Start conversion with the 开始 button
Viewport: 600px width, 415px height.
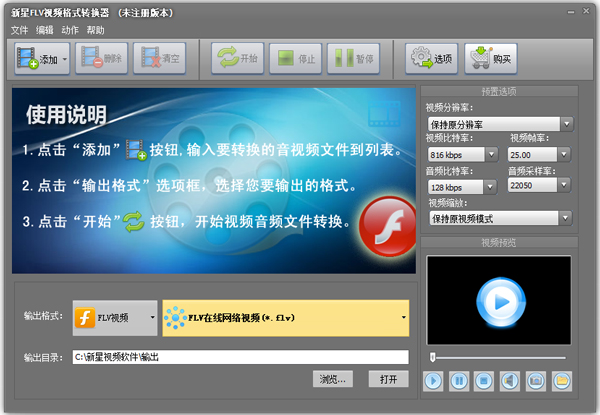coord(238,59)
